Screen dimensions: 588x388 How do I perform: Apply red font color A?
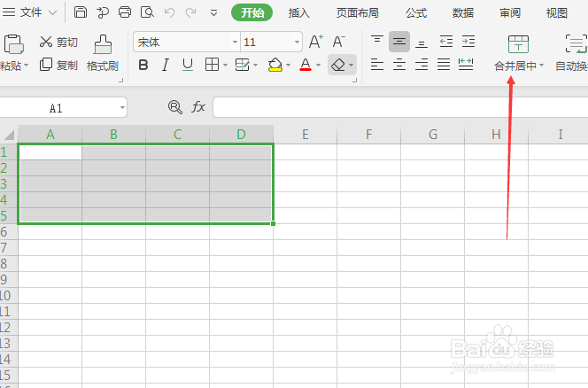306,65
